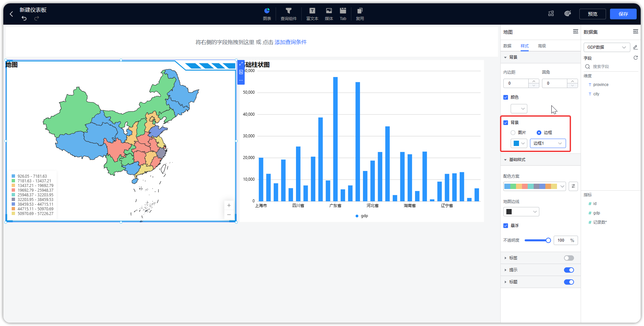Screen dimensions: 644x326
Task: Click the 不透明度 opacity slider handle
Action: click(x=548, y=240)
